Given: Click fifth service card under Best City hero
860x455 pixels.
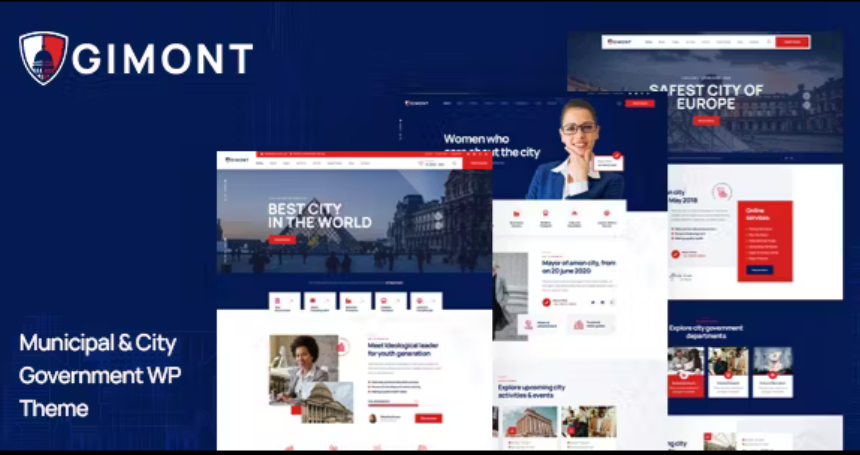Looking at the screenshot, I should pyautogui.click(x=426, y=302).
